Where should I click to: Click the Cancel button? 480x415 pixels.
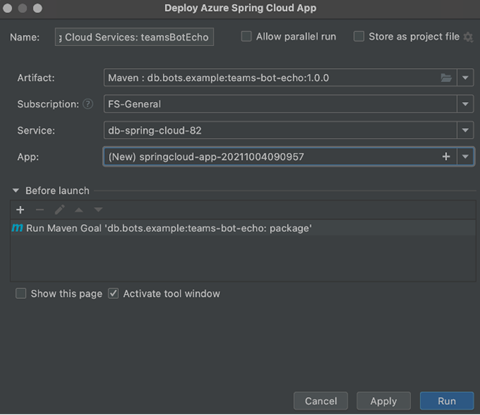[x=321, y=401]
